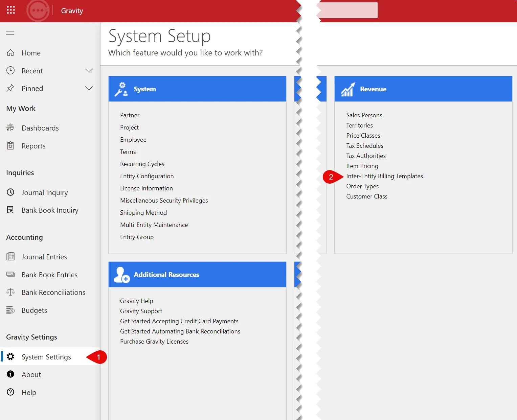Screen dimensions: 517x420
Task: Click the Help question mark icon
Action: 10,392
